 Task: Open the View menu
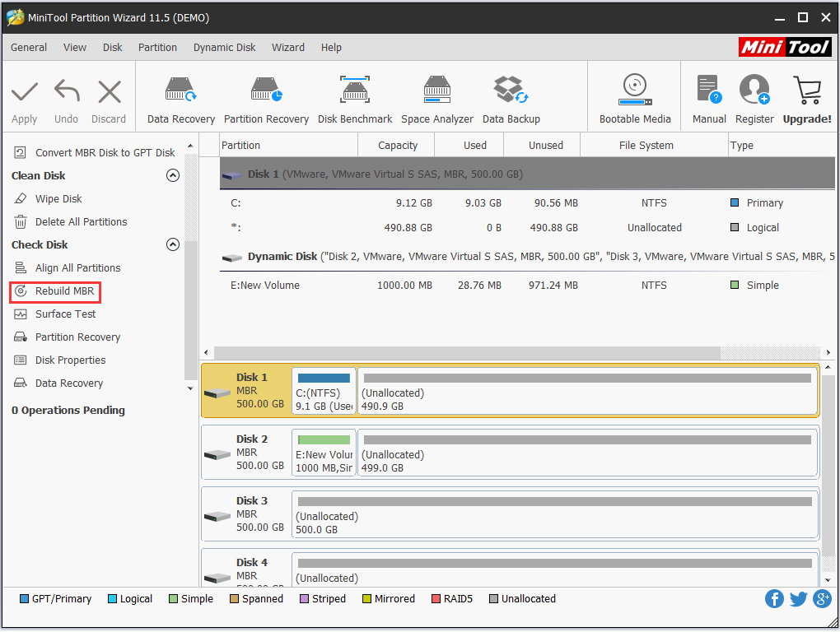point(75,48)
